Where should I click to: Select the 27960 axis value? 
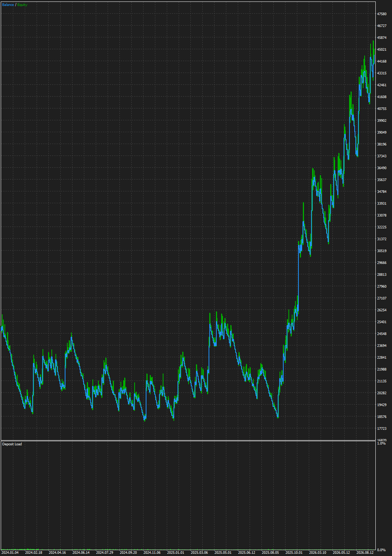(382, 287)
